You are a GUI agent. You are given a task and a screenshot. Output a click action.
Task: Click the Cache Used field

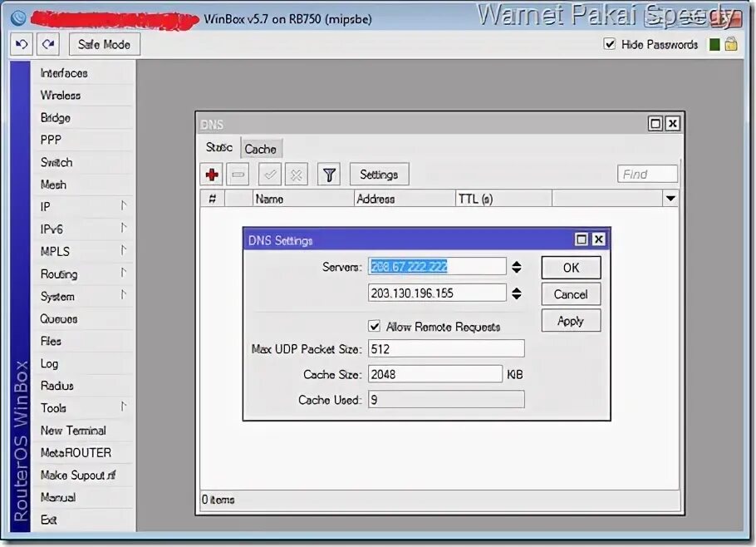click(446, 399)
